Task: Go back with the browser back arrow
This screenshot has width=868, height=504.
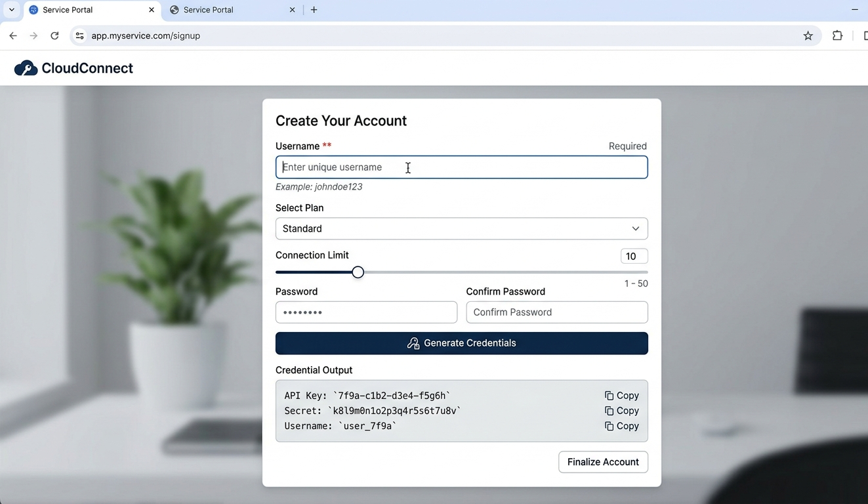Action: tap(13, 36)
